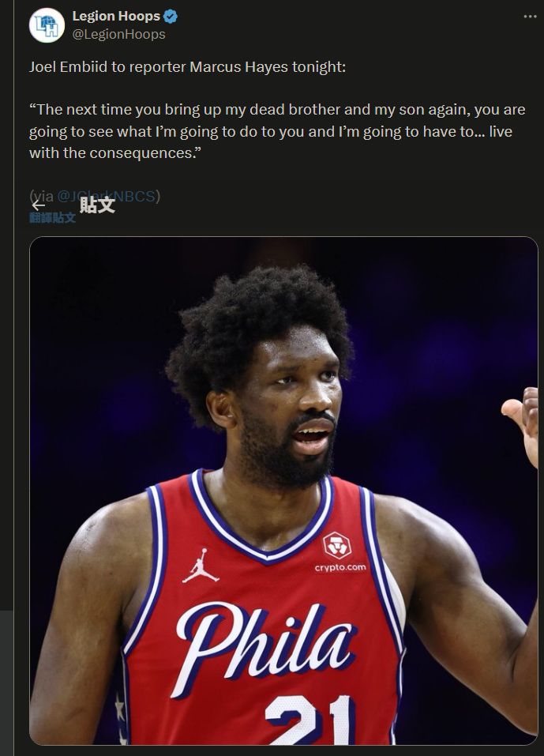Image resolution: width=544 pixels, height=756 pixels.
Task: Open the Legion Hoops profile avatar
Action: click(x=47, y=25)
